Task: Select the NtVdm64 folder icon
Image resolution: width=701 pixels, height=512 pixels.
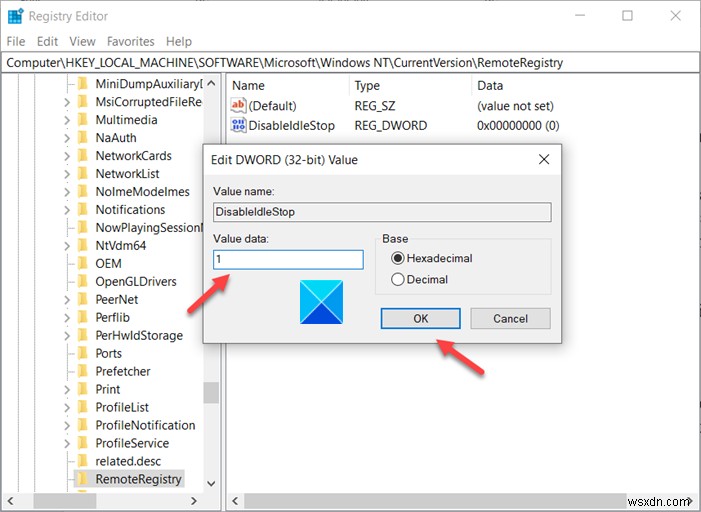Action: point(83,245)
